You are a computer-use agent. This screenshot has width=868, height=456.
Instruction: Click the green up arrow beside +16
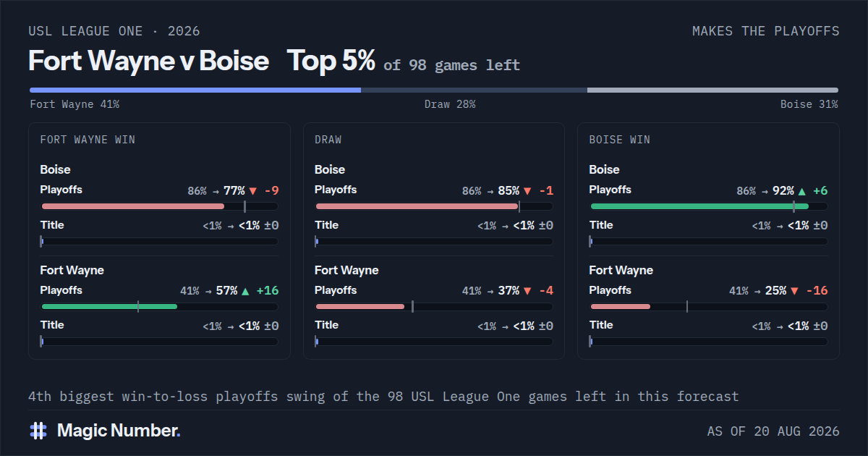point(245,291)
